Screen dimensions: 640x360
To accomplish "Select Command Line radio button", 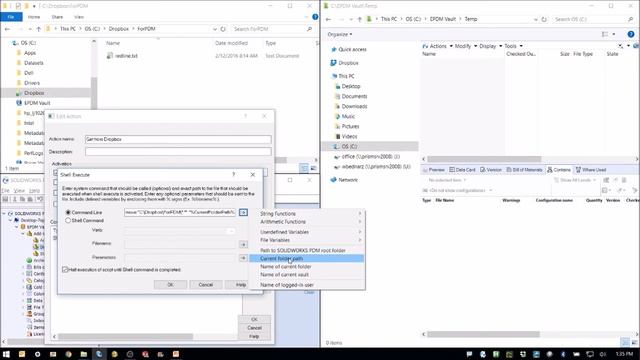I will [x=68, y=213].
